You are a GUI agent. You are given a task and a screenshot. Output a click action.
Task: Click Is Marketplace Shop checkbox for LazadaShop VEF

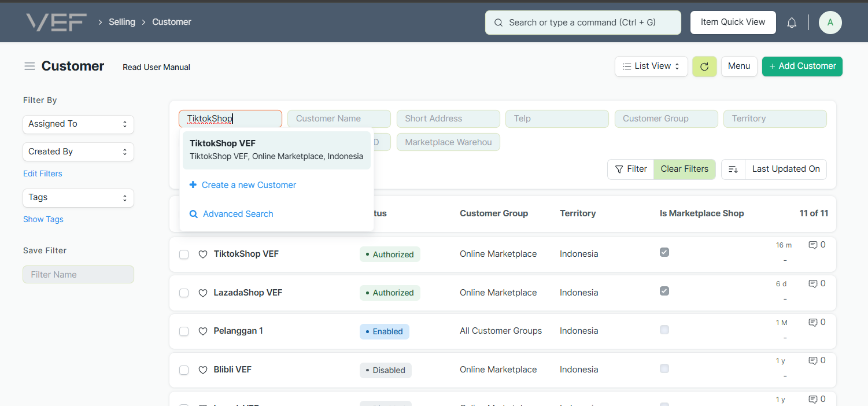click(x=664, y=291)
